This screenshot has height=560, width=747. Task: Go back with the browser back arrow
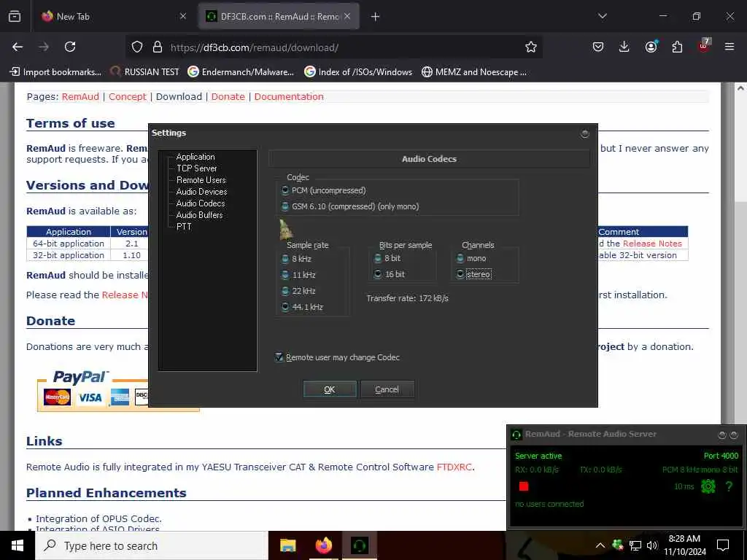(18, 47)
